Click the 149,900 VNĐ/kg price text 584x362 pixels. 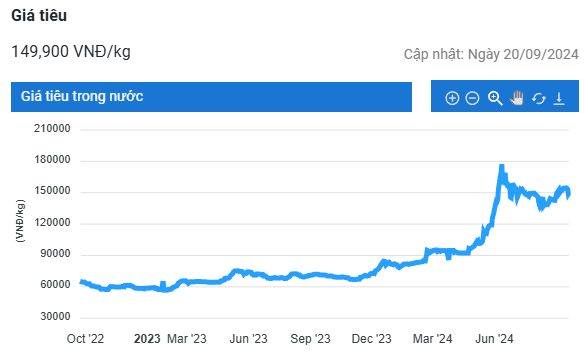point(71,51)
